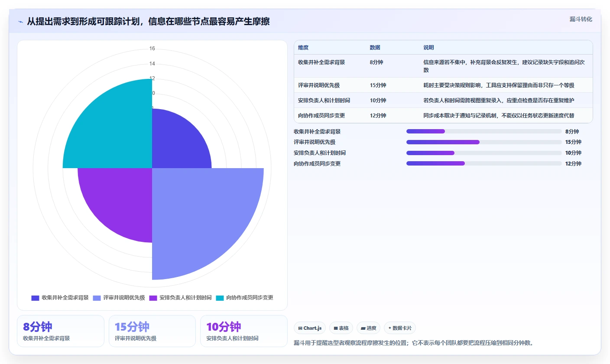Open the 15分钟 data card
This screenshot has width=610, height=364.
[x=152, y=331]
